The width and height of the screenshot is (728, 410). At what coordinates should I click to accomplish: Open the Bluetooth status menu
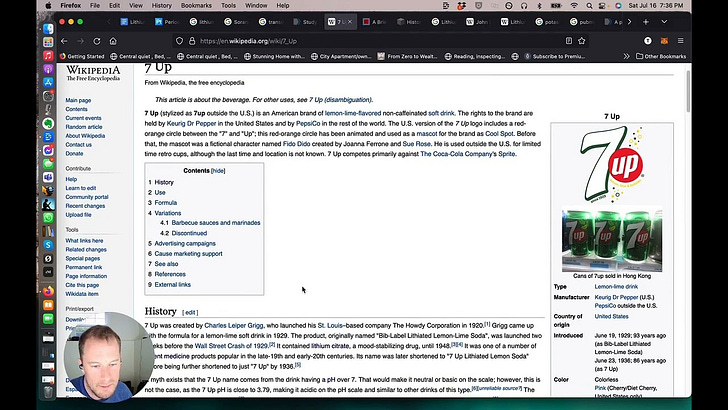click(539, 6)
